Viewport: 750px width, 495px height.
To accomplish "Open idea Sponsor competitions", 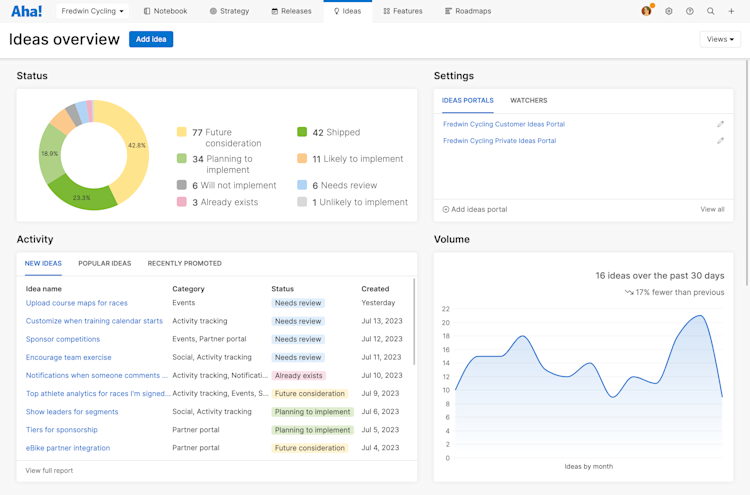I will pyautogui.click(x=63, y=339).
